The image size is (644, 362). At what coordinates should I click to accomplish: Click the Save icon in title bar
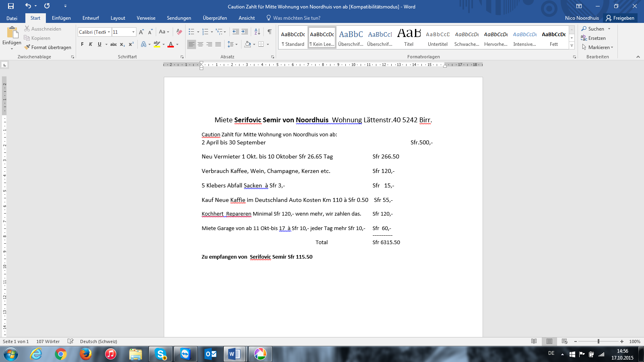(11, 6)
